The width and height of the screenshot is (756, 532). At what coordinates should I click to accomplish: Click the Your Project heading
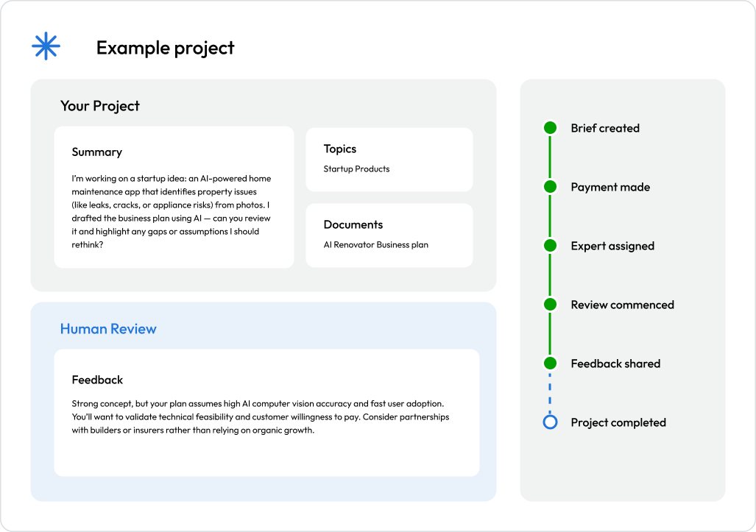(x=100, y=106)
